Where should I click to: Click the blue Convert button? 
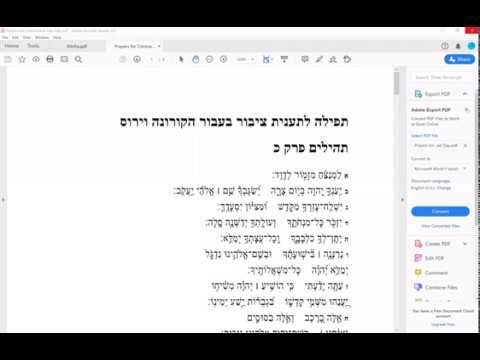point(440,211)
